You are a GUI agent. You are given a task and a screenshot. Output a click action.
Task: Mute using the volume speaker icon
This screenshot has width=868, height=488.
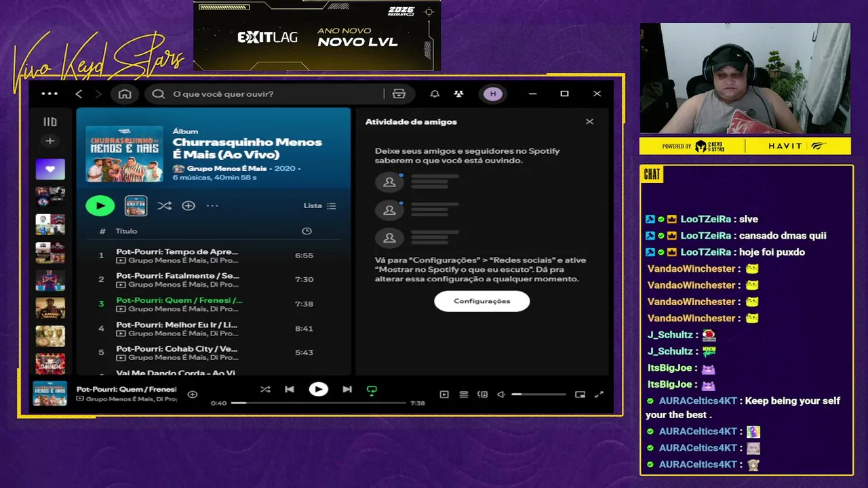pos(501,394)
